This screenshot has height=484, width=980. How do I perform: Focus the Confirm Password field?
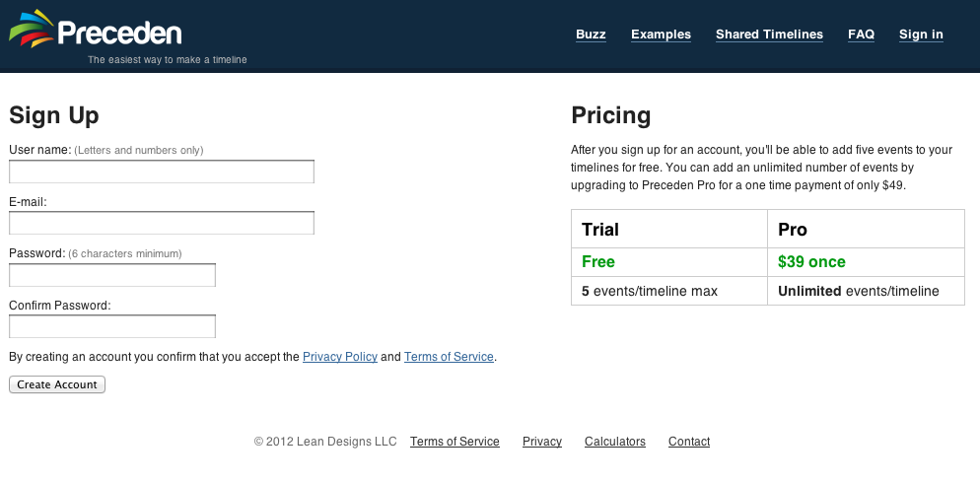coord(112,326)
